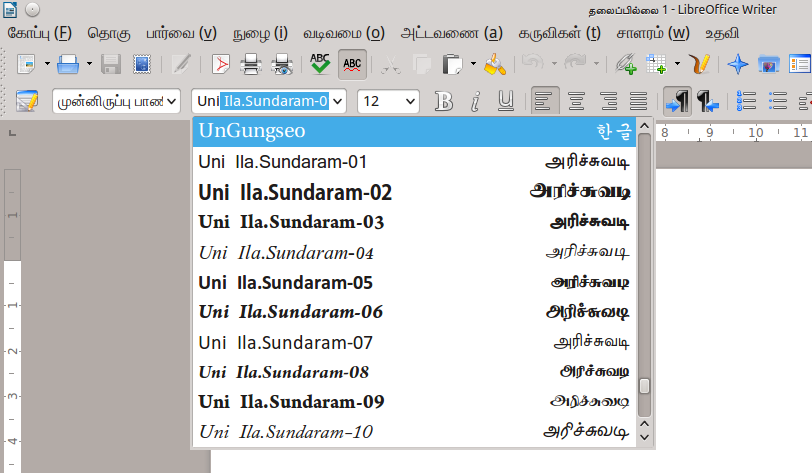Viewport: 812px width, 473px height.
Task: Open the Format (வடிவமை) menu
Action: pos(343,34)
